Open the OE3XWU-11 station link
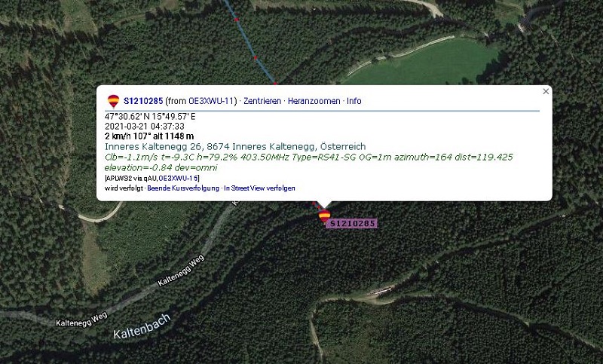 [211, 101]
